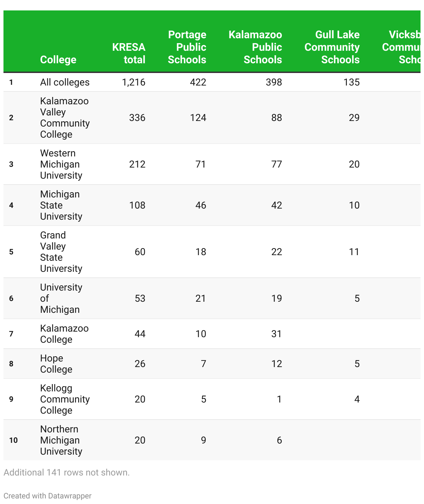Click the Hope College row name
This screenshot has width=424, height=504.
[56, 364]
